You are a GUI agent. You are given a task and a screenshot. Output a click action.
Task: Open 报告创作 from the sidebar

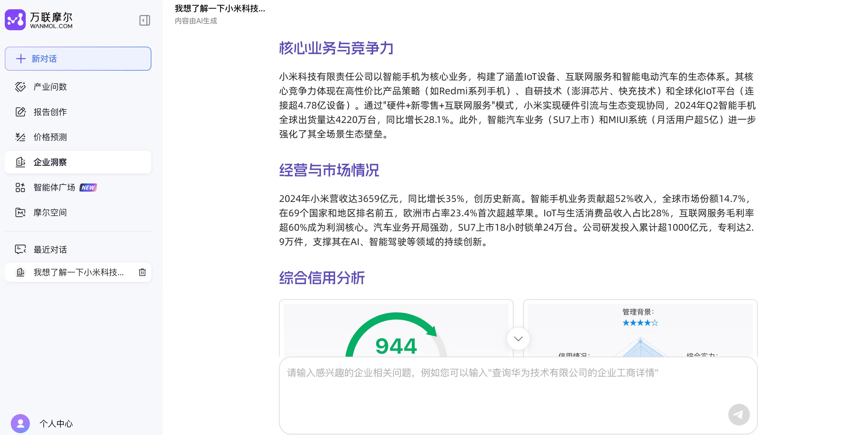click(x=50, y=112)
